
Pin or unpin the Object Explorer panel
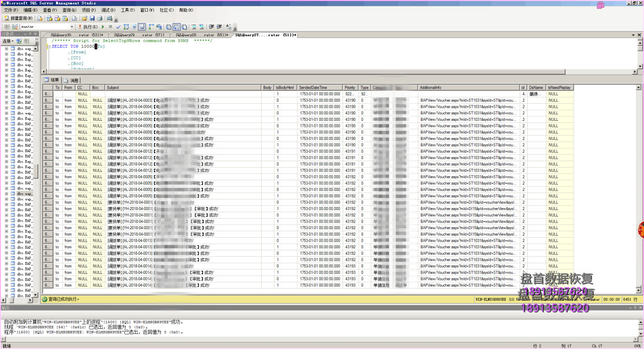pos(30,34)
